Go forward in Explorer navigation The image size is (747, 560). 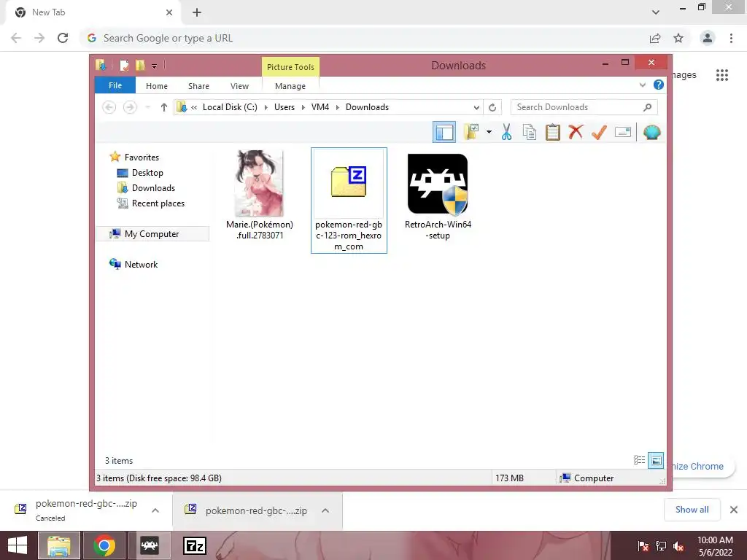pos(130,107)
